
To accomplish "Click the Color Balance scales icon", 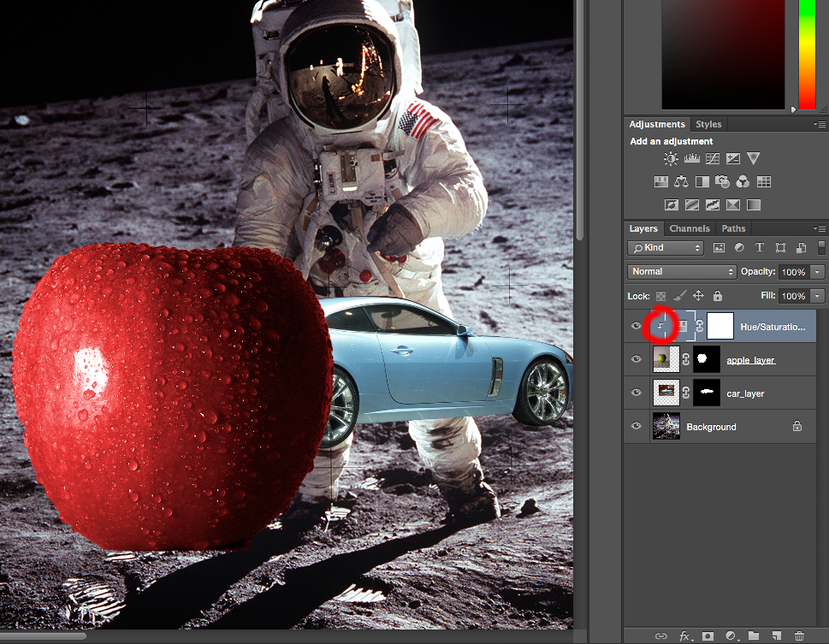I will pos(681,182).
